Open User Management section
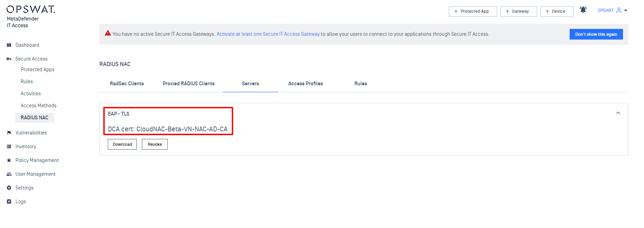This screenshot has width=644, height=228. 35,174
